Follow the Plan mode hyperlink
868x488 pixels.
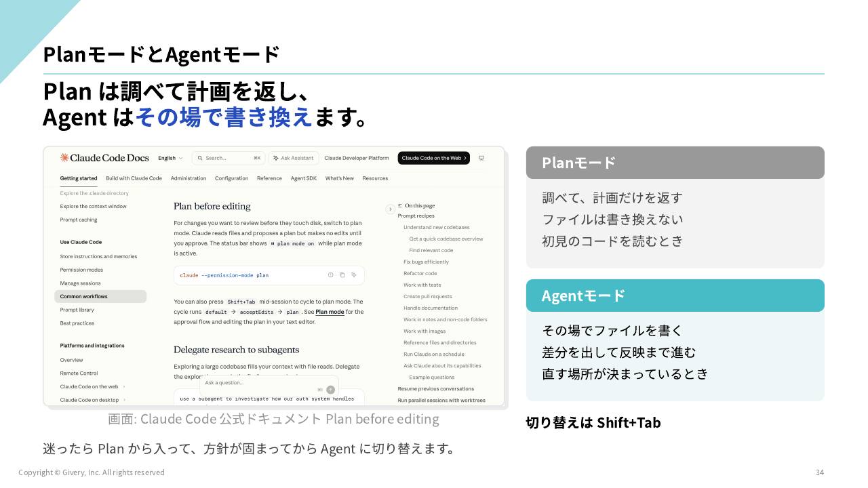point(330,312)
